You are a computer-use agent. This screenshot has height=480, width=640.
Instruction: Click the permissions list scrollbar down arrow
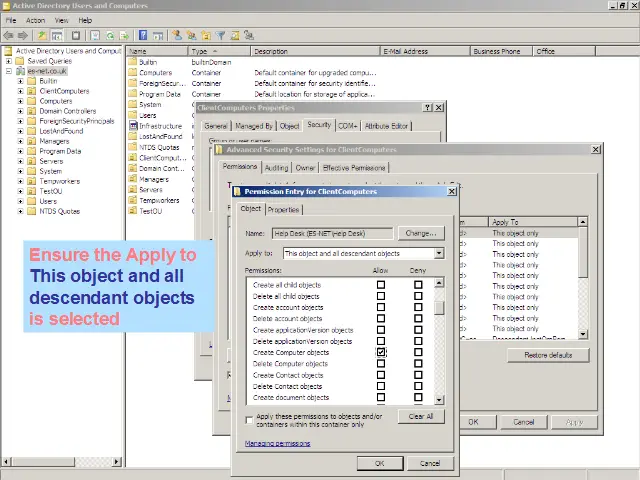[x=439, y=398]
